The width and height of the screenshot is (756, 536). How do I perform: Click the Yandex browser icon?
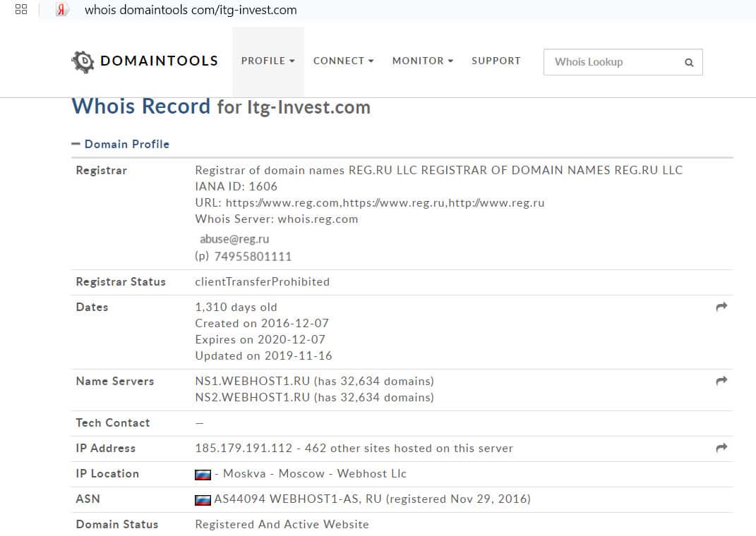point(62,10)
